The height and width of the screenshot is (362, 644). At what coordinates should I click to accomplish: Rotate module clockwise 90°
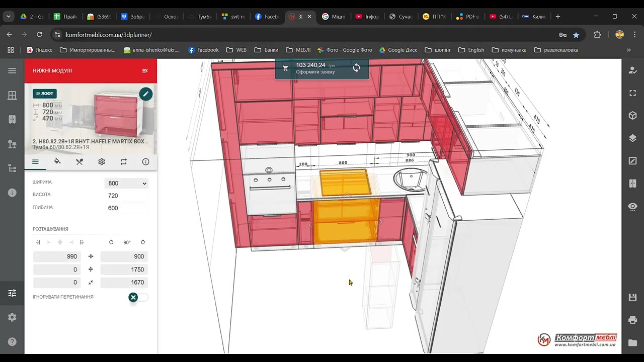pos(143,242)
